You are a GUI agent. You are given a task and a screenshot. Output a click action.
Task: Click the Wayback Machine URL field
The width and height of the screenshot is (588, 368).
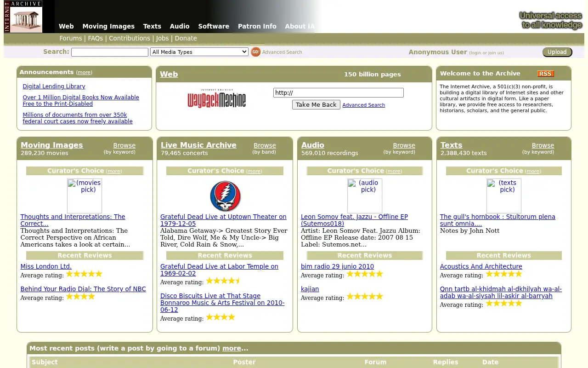339,92
